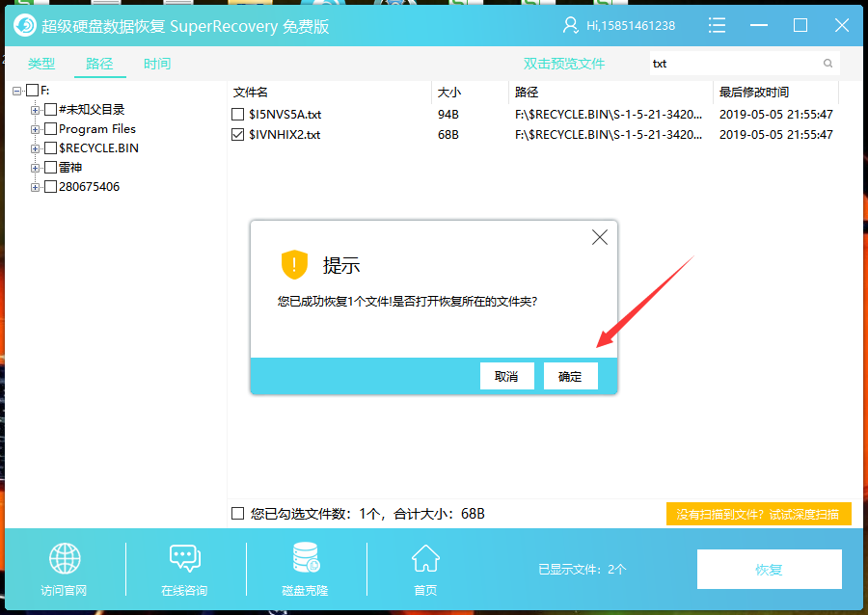Expand the #未知父目录 tree node

point(35,110)
